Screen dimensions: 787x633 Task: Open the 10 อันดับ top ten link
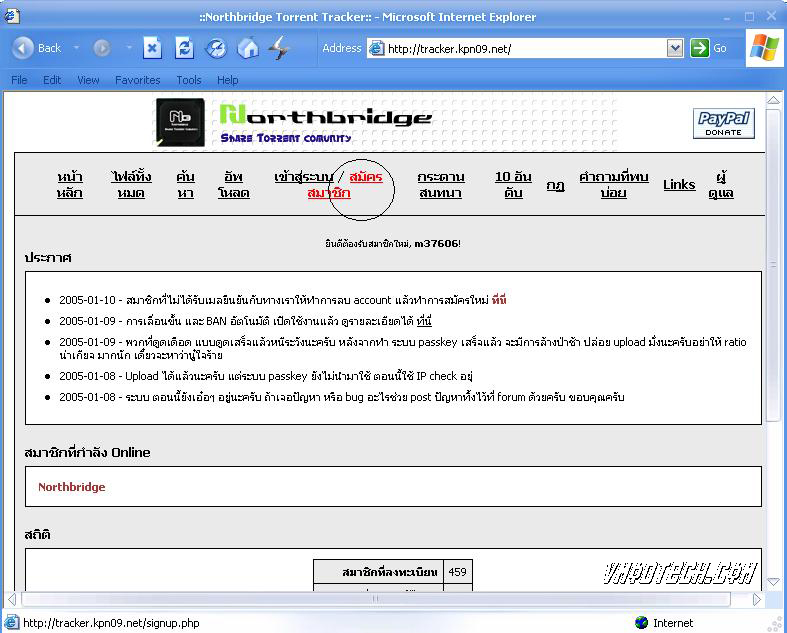click(513, 185)
